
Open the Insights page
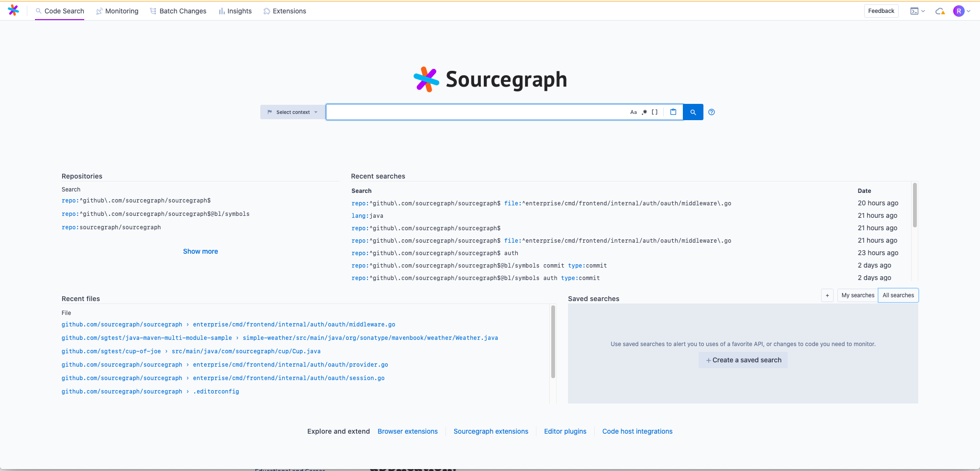(235, 11)
